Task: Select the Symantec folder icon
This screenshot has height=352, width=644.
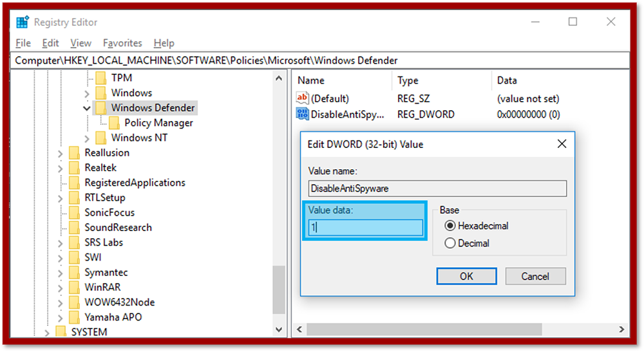Action: [x=74, y=272]
